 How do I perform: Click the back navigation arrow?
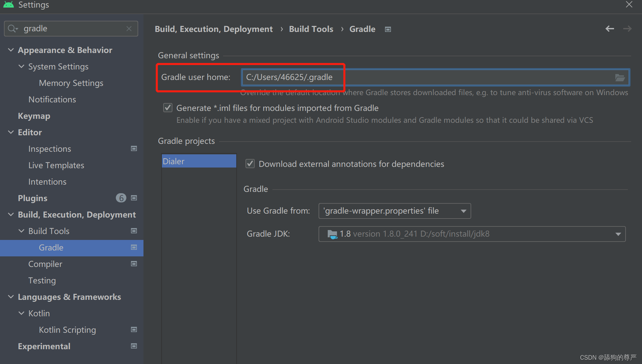(609, 29)
